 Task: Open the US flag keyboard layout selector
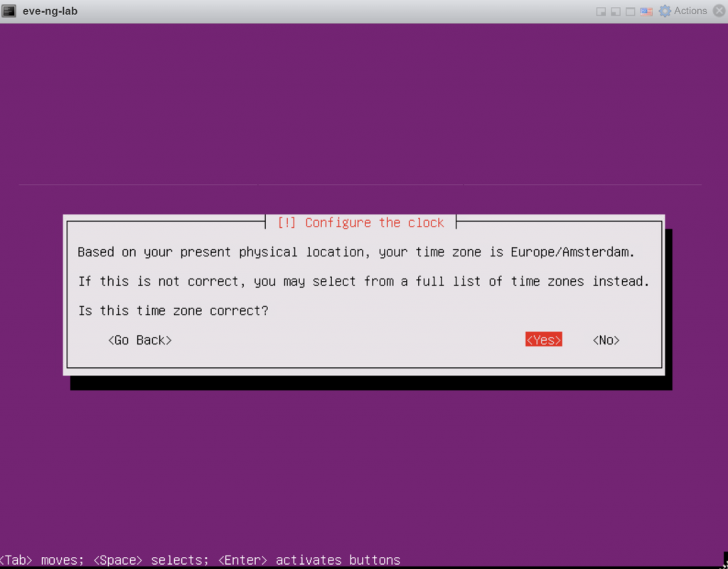click(646, 11)
